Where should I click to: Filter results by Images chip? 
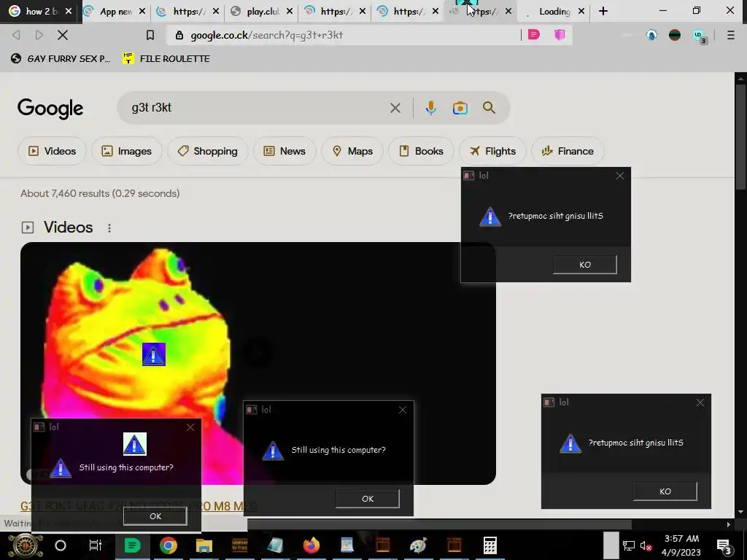coord(127,152)
